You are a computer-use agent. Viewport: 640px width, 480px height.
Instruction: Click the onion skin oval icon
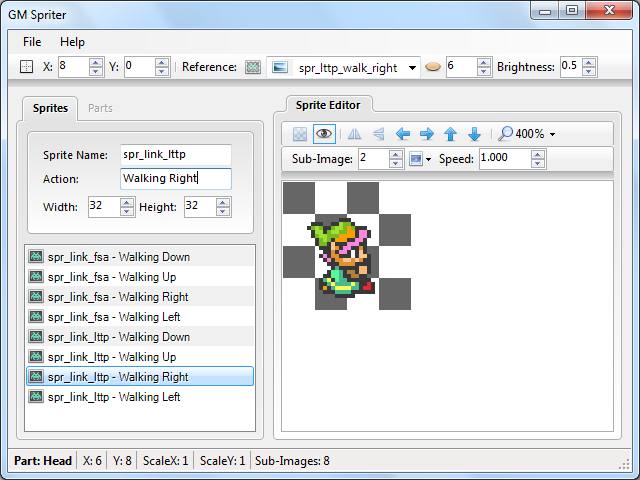433,67
